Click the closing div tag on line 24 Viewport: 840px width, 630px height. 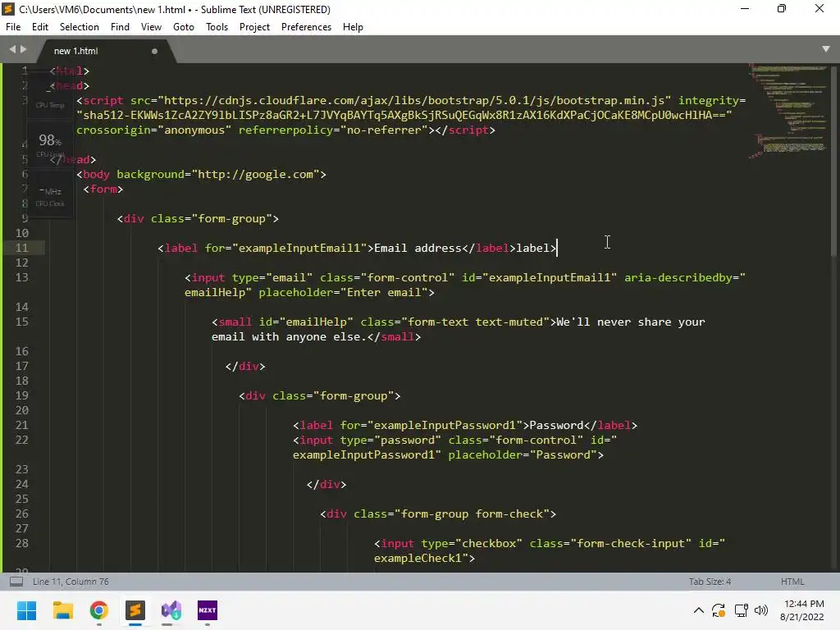point(326,484)
